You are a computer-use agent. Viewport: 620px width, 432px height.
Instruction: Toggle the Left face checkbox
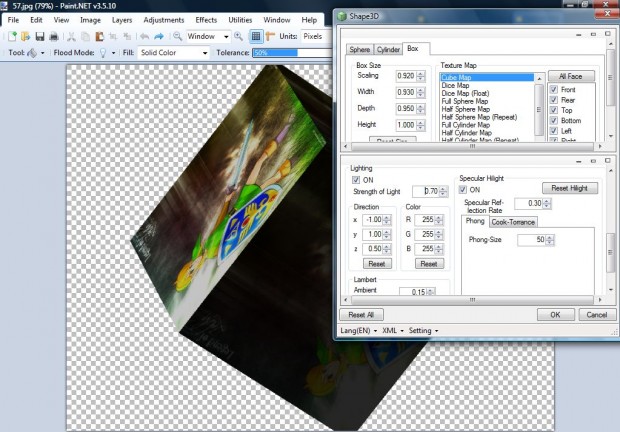click(x=554, y=131)
